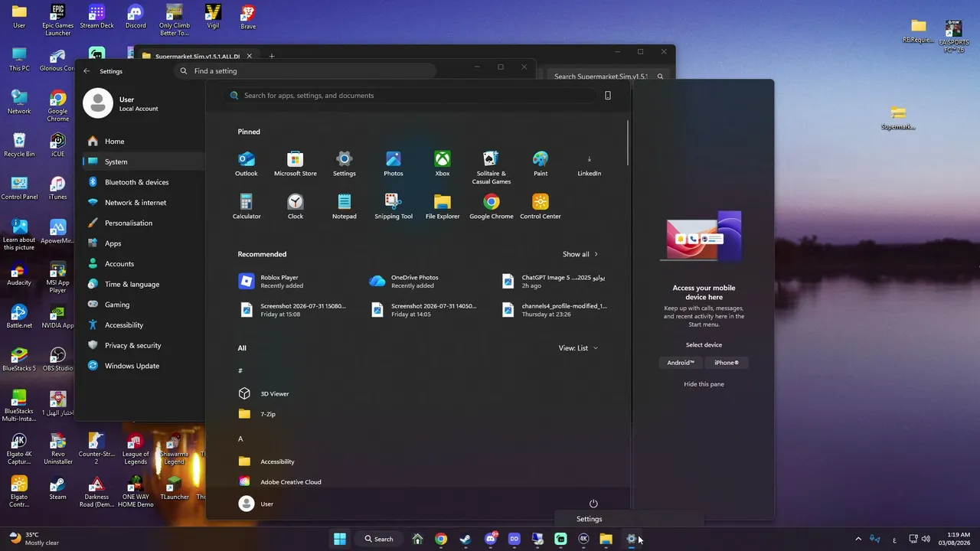The image size is (980, 551).
Task: Click the Steam icon on the taskbar
Action: click(x=465, y=539)
